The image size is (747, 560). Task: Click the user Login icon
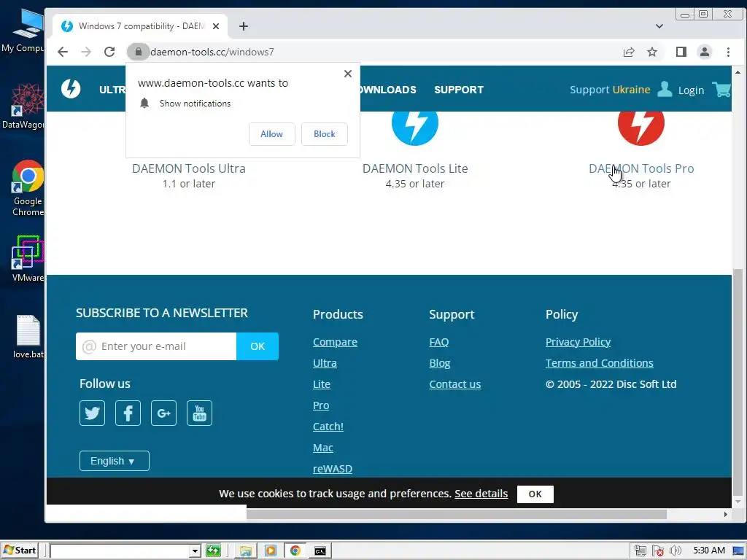point(665,89)
